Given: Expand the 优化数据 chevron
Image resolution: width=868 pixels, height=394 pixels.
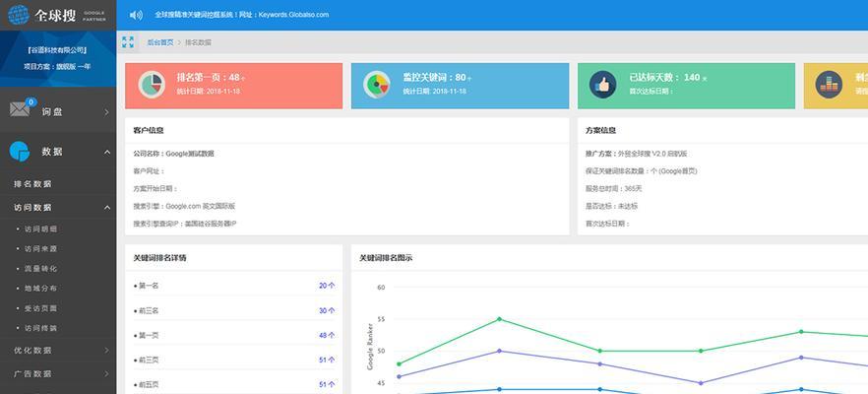Looking at the screenshot, I should click(x=107, y=351).
